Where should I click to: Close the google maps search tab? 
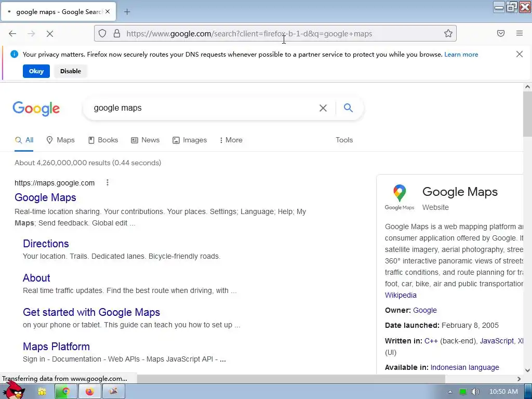click(108, 11)
